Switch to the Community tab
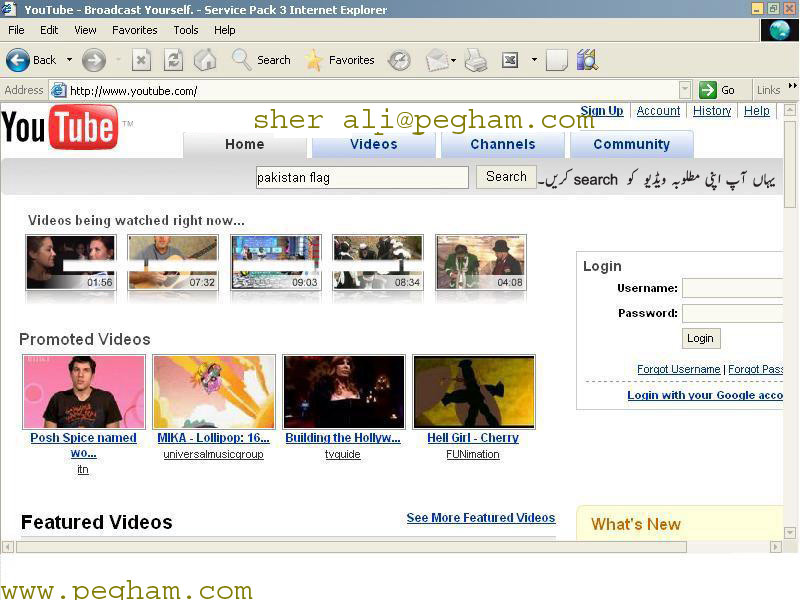 [x=632, y=144]
